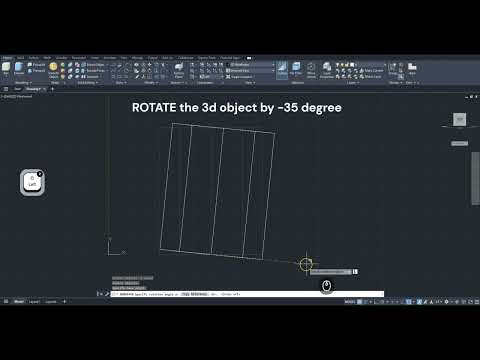Viewport: 480px width, 360px height.
Task: Switch to the Layout1 tab
Action: point(34,302)
